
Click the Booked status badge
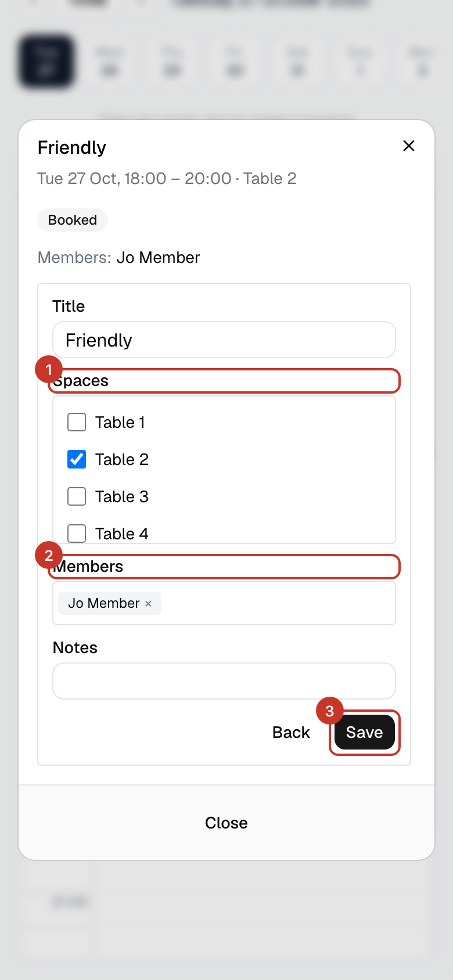coord(73,220)
